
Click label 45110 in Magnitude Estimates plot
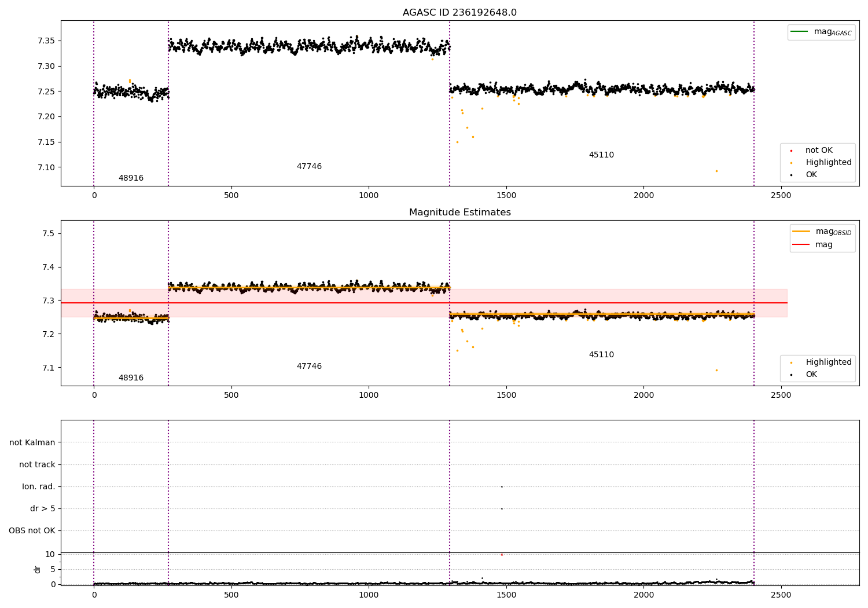click(601, 355)
